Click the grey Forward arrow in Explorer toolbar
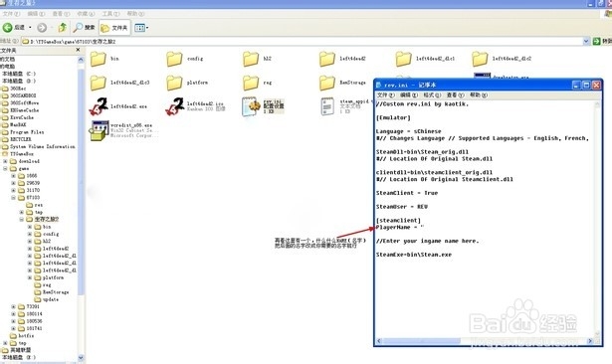This screenshot has width=612, height=364. pos(42,27)
